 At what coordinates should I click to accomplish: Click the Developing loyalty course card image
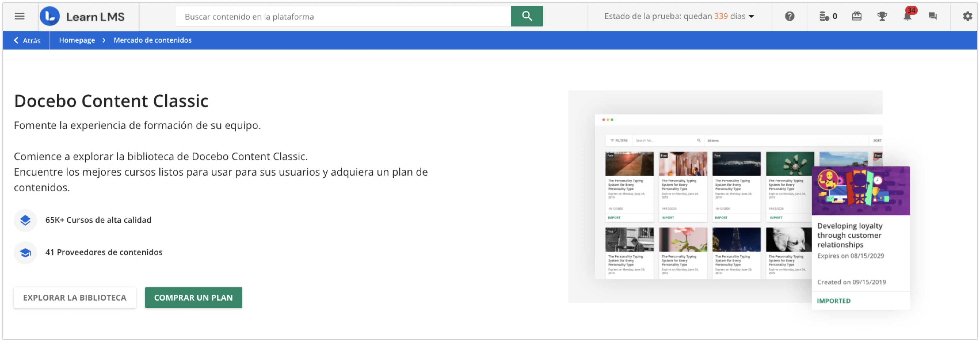tap(861, 191)
